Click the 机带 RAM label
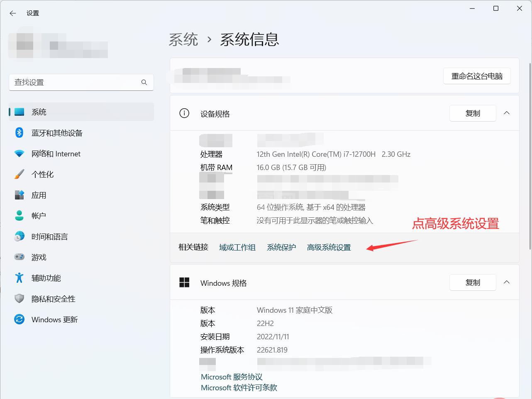 pyautogui.click(x=216, y=168)
